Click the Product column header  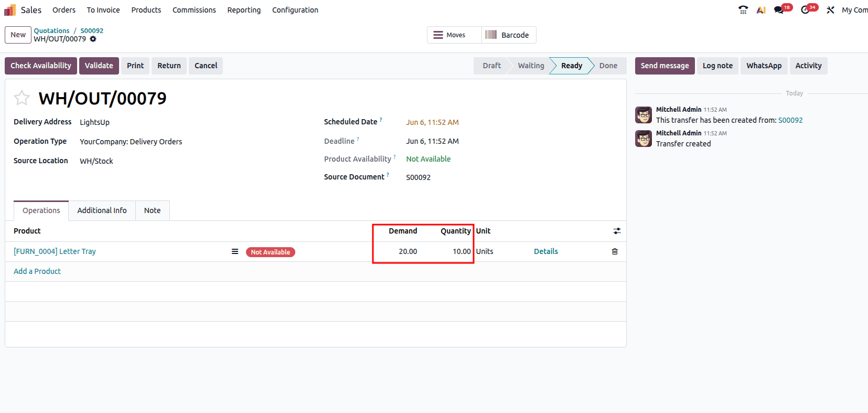(27, 231)
